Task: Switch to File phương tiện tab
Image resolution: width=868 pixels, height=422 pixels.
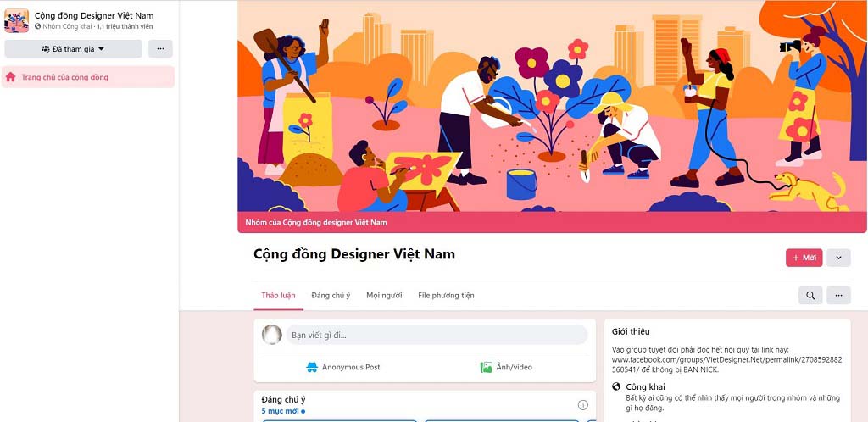Action: click(446, 296)
